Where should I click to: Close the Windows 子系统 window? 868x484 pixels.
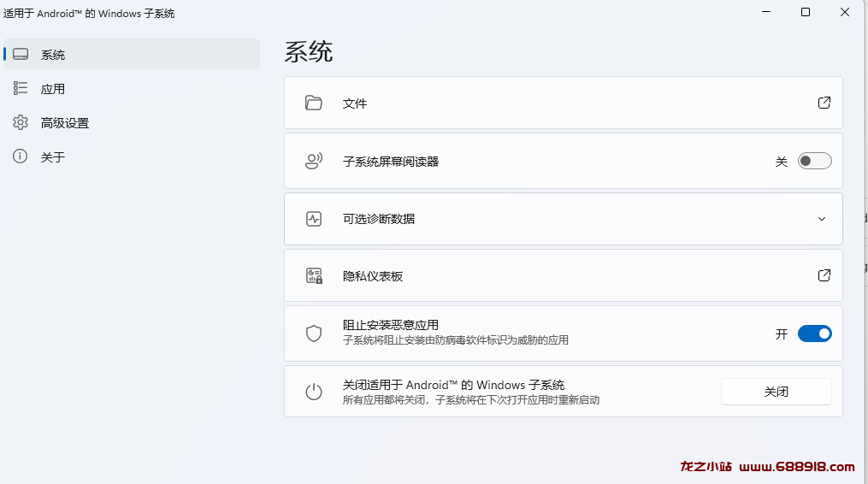[x=845, y=12]
